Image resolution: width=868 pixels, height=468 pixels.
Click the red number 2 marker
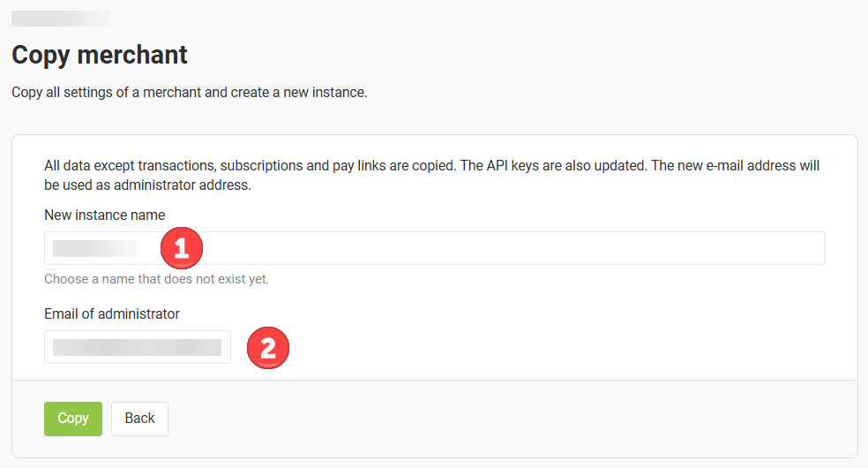click(x=268, y=348)
